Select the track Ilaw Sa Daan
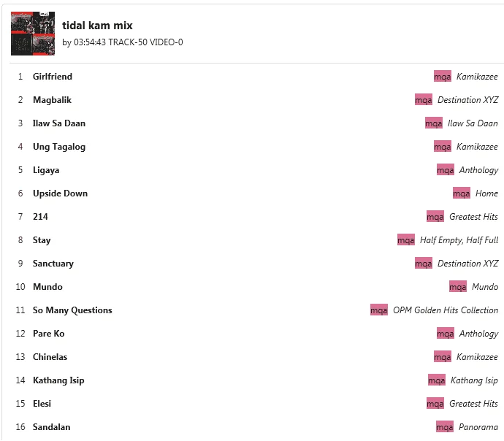This screenshot has height=441, width=504. 59,123
